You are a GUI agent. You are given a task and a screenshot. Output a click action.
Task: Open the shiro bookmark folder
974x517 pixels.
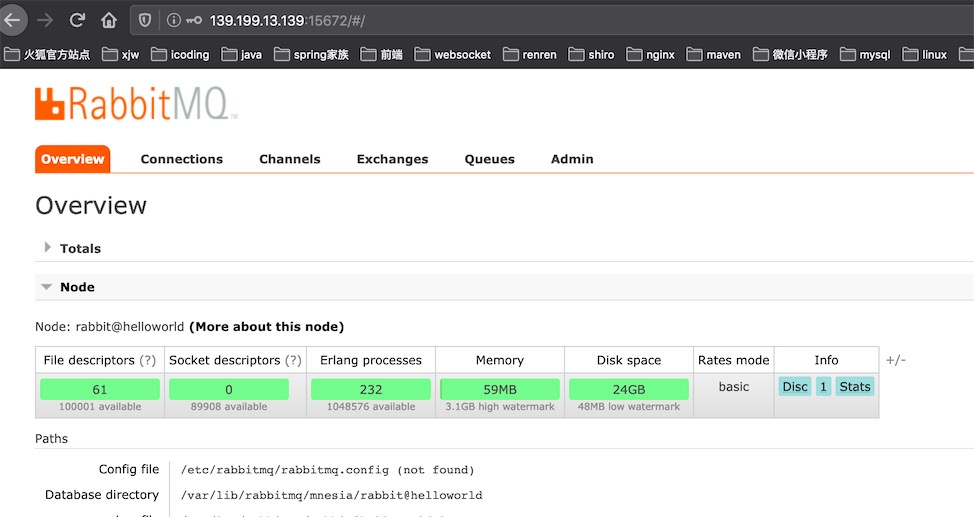pyautogui.click(x=591, y=55)
